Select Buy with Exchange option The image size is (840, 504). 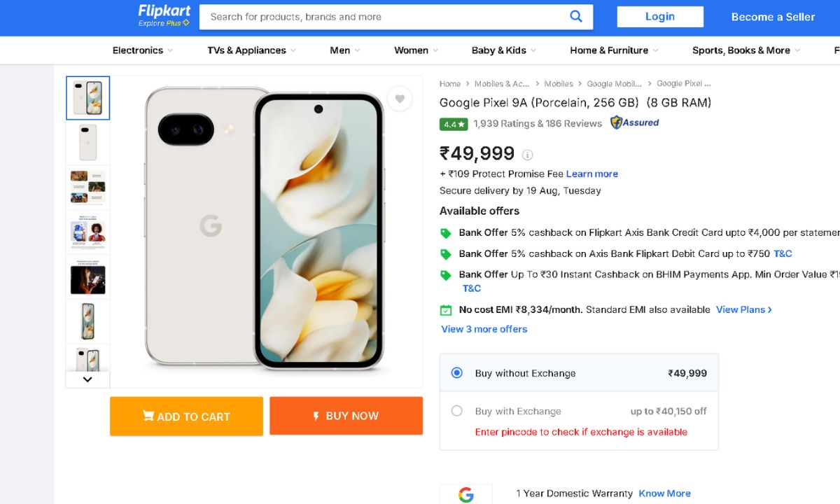457,411
